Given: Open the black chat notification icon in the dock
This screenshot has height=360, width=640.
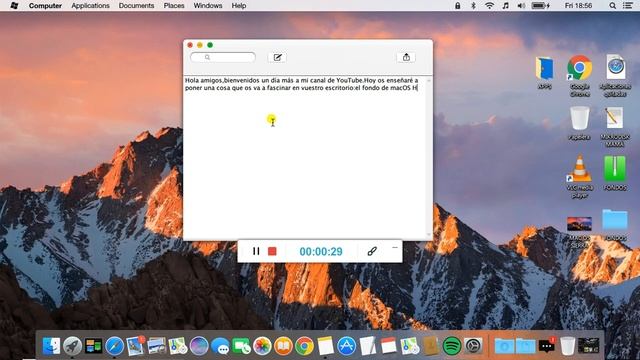Looking at the screenshot, I should [547, 346].
